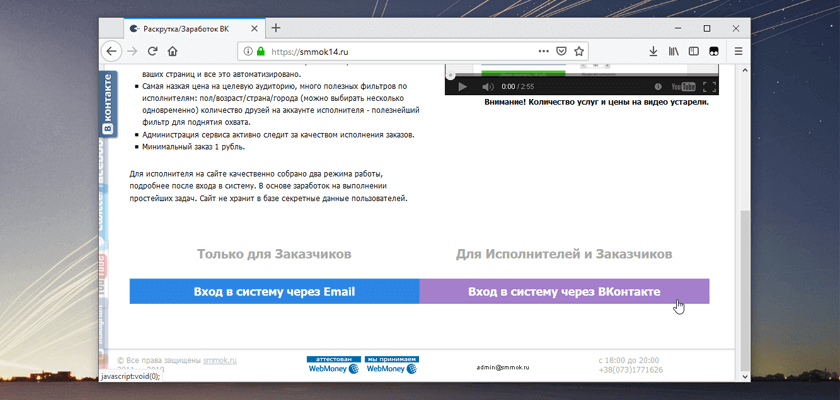
Task: Click the extension icon next to sidebar
Action: pos(714,51)
